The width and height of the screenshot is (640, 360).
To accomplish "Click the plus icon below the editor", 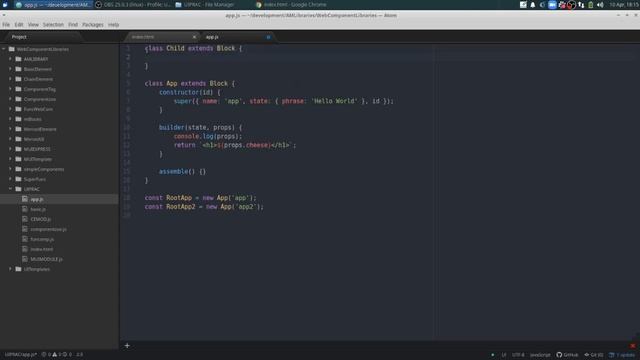I will [127, 346].
